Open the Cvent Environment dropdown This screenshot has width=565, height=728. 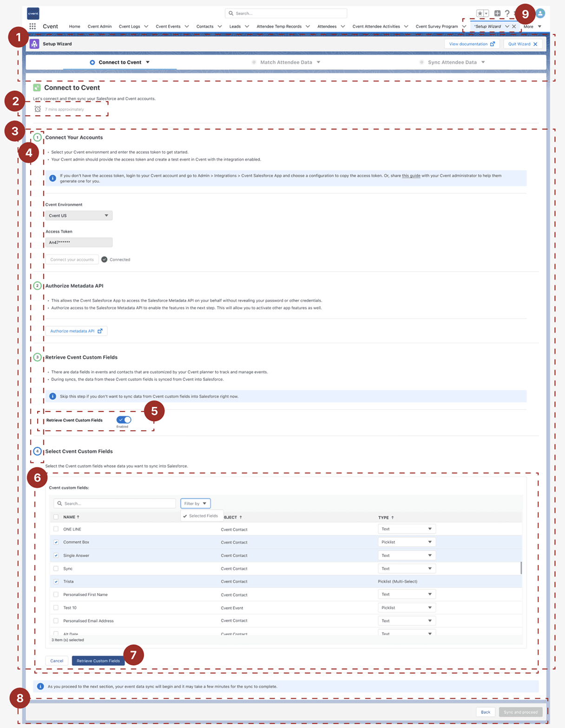point(79,216)
